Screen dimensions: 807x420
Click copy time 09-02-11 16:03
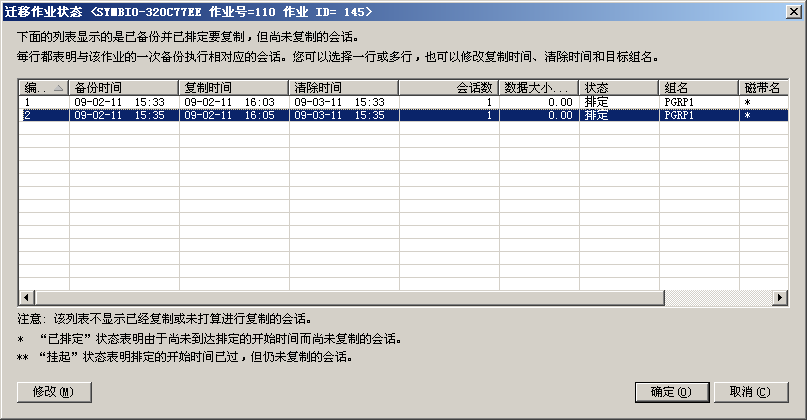230,102
